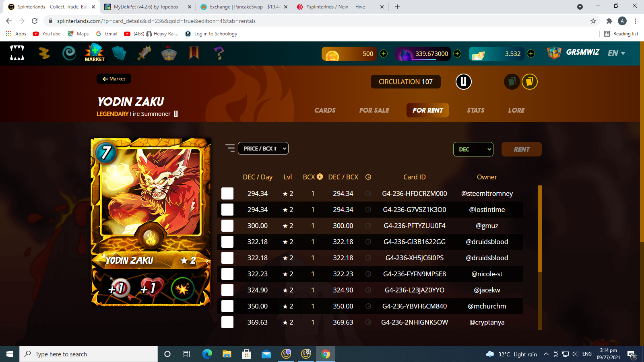
Task: Click the Yodin Zaku card image
Action: 151,222
